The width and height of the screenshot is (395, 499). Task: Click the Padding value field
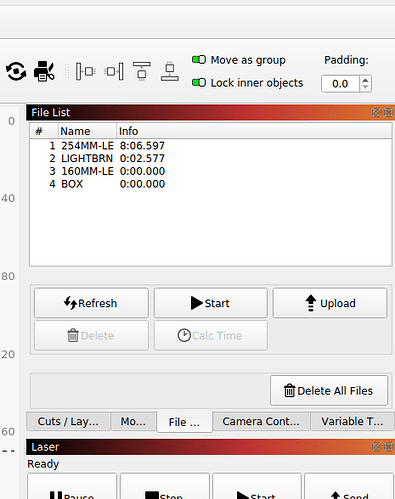pyautogui.click(x=340, y=84)
